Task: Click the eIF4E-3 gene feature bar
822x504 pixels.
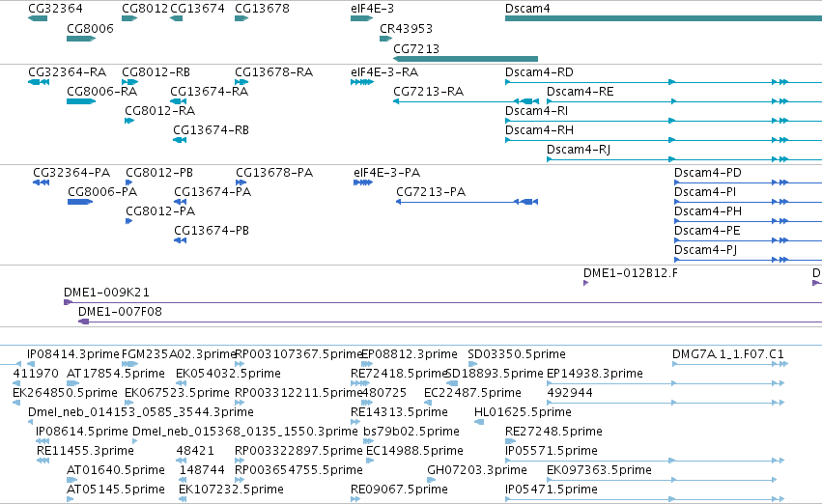Action: [361, 18]
